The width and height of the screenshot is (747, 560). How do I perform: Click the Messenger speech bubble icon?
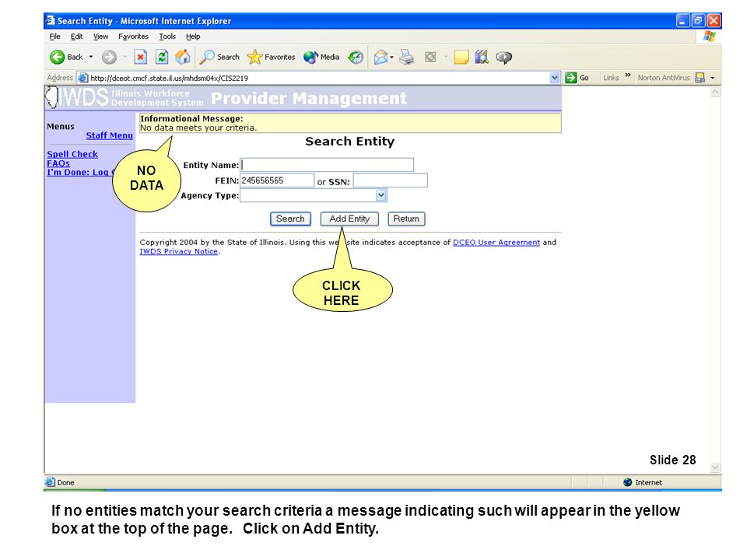pyautogui.click(x=503, y=58)
